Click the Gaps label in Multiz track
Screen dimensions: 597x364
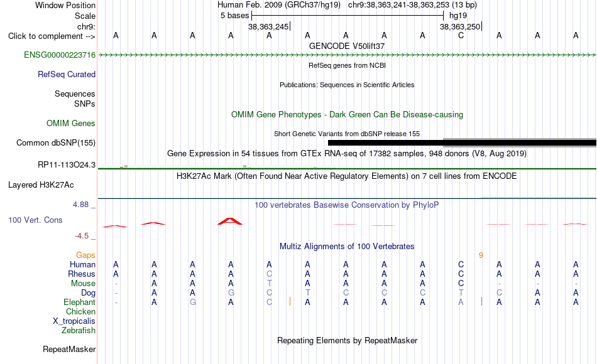[x=85, y=255]
